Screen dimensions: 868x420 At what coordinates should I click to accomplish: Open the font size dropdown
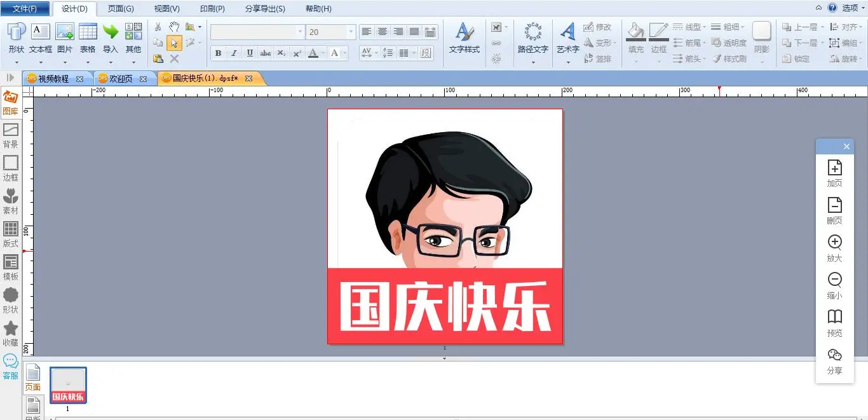[x=351, y=32]
